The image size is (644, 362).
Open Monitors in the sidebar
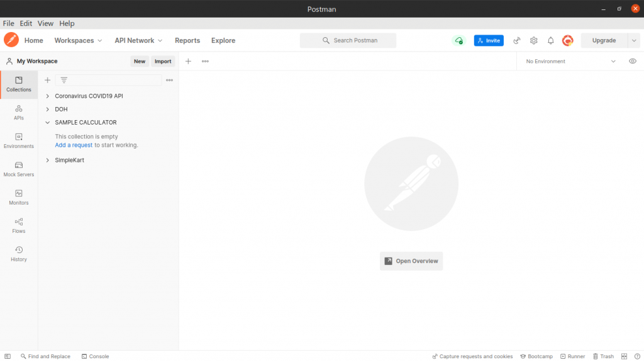point(19,198)
